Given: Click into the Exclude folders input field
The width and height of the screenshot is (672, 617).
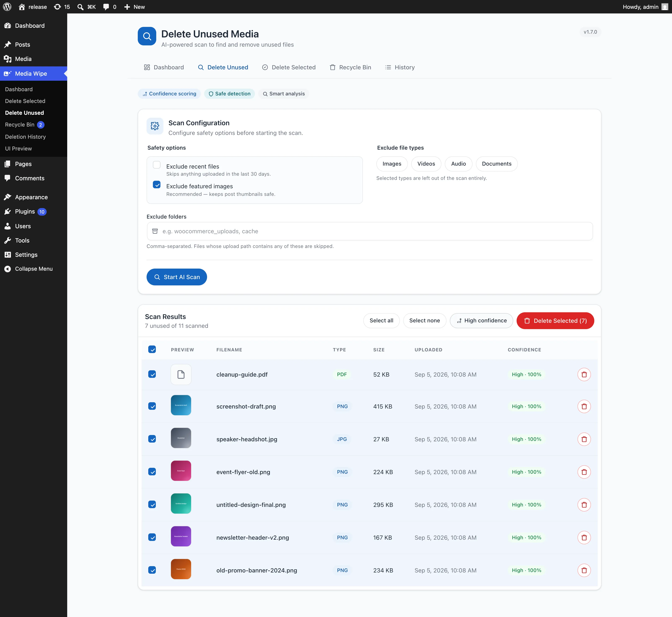Looking at the screenshot, I should coord(370,231).
